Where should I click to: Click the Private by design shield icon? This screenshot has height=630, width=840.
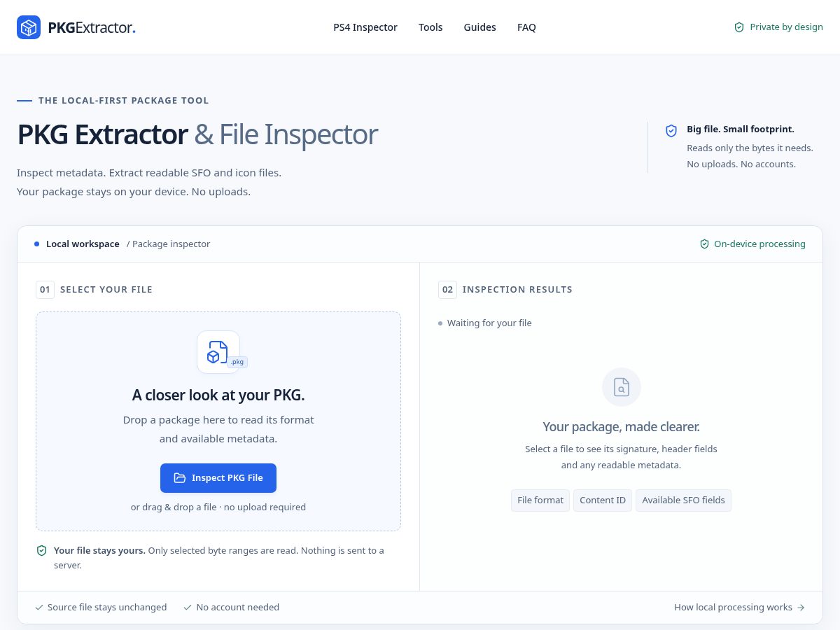739,27
